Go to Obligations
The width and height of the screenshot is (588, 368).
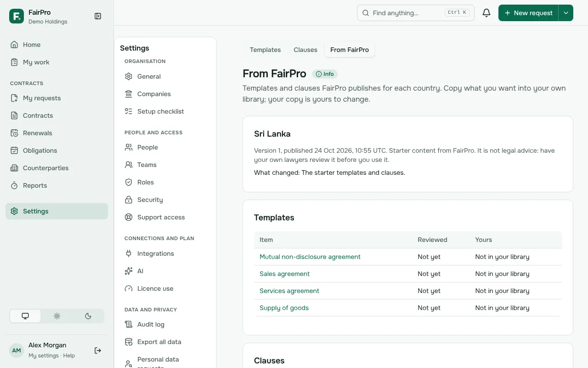[57, 150]
